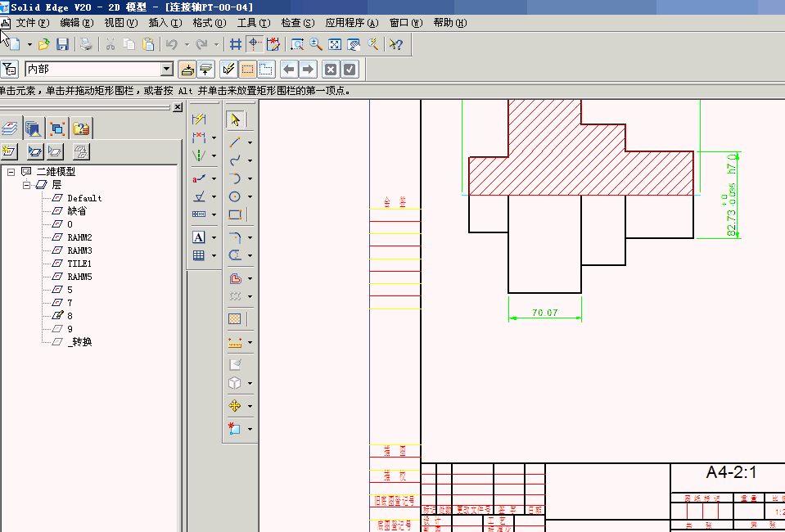Toggle top-down selection mode

click(x=187, y=69)
